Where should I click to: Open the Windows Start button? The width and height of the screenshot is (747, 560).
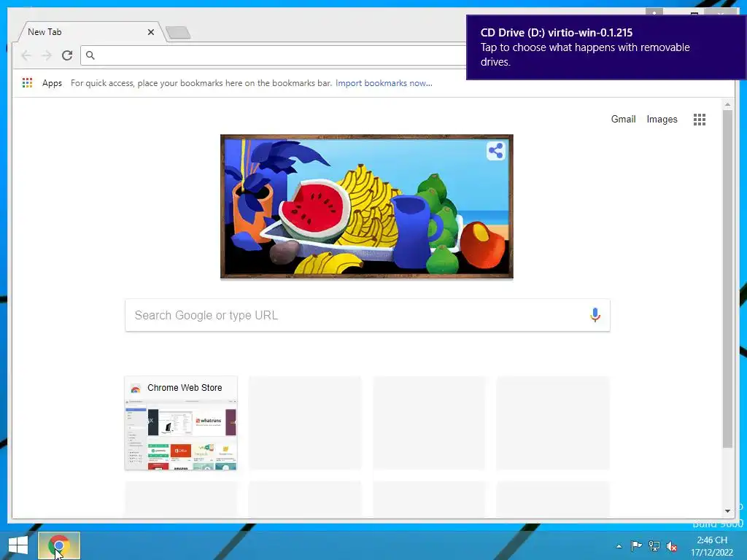coord(18,545)
